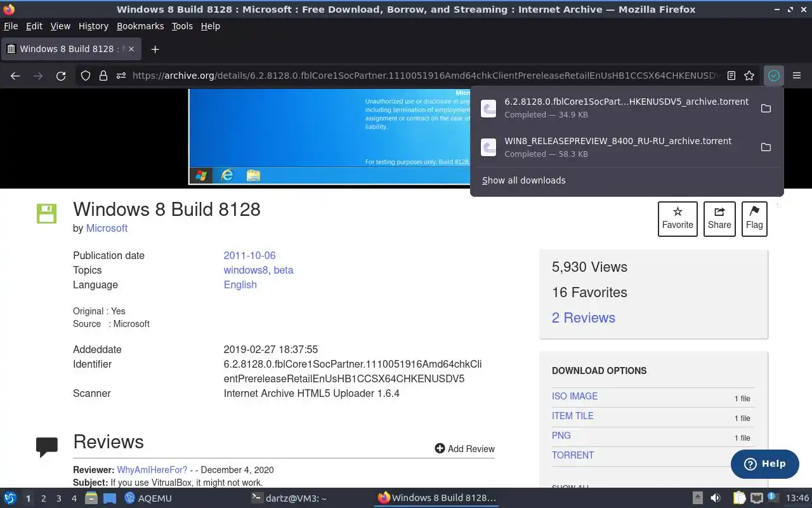Open reviewer WhyAmIHereFor? profile
The width and height of the screenshot is (812, 508).
(152, 470)
